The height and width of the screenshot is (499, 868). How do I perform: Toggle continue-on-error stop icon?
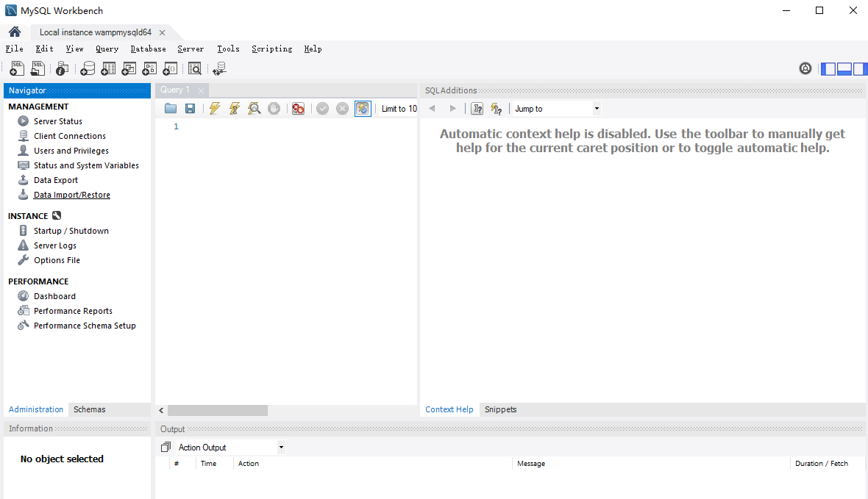click(x=299, y=109)
